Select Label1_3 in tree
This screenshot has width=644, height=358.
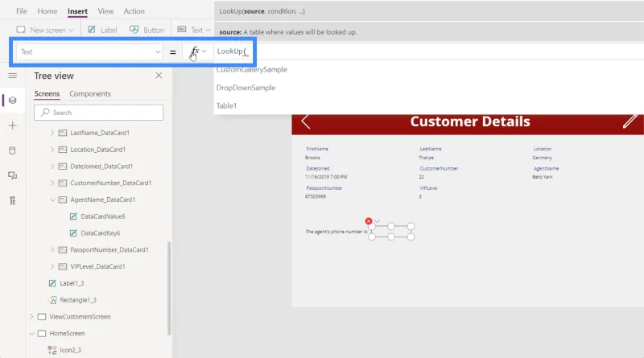click(x=72, y=283)
